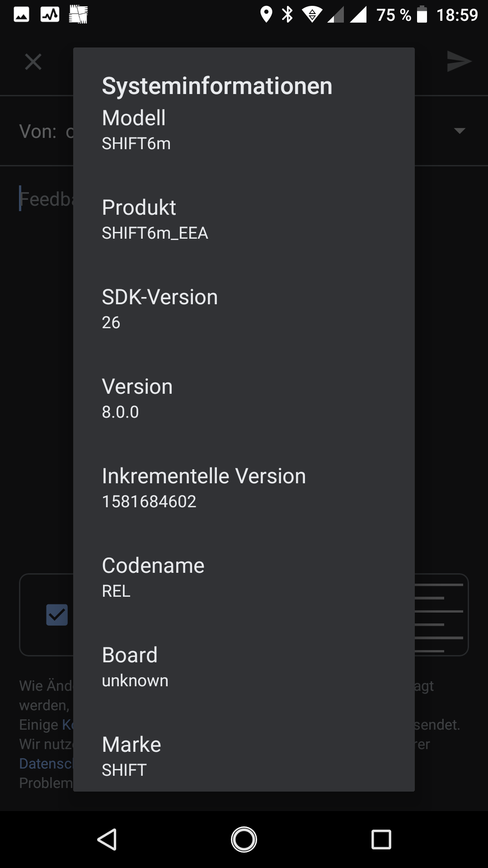Tap Android recent apps button
Screen dimensions: 488x868
(x=381, y=840)
